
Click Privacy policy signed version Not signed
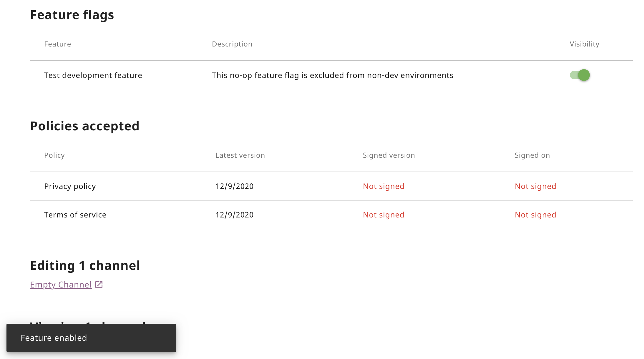383,186
